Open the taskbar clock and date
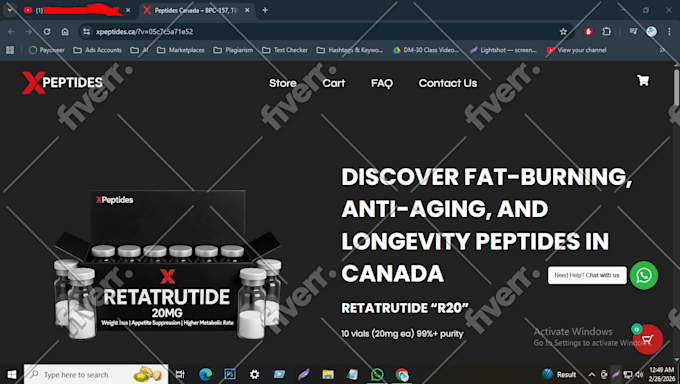 pyautogui.click(x=662, y=374)
